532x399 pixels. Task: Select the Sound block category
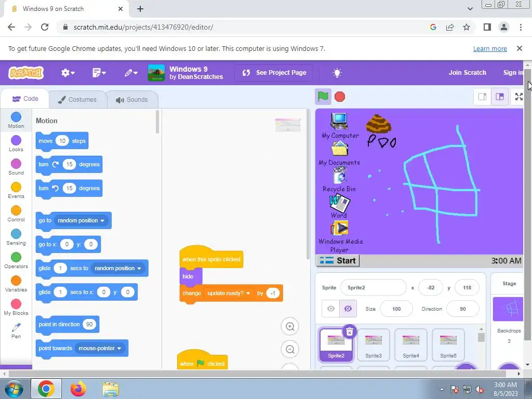coord(16,167)
